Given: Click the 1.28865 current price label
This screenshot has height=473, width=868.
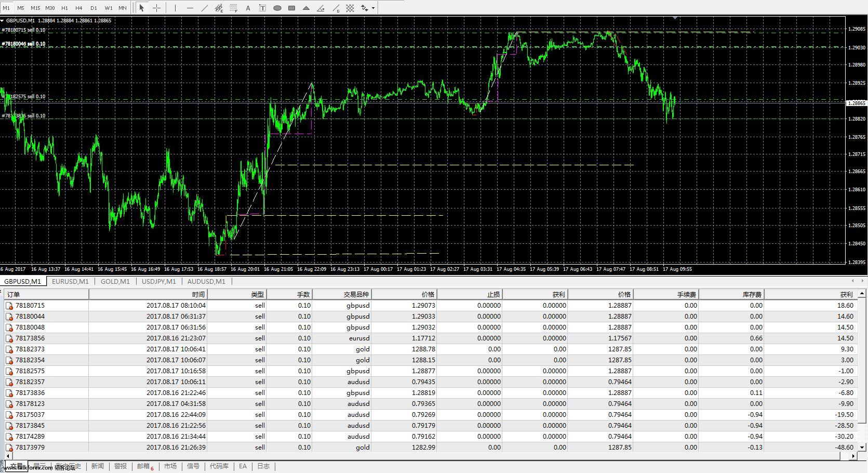Looking at the screenshot, I should (857, 103).
